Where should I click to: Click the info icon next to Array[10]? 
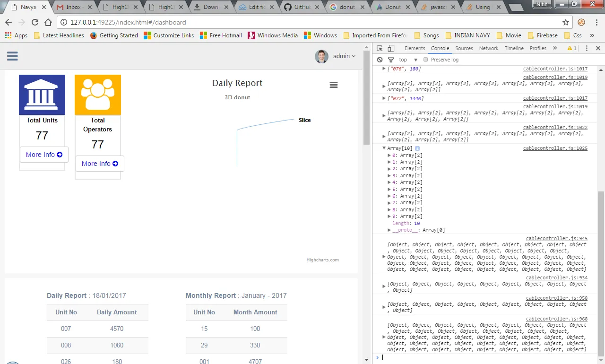tap(417, 148)
